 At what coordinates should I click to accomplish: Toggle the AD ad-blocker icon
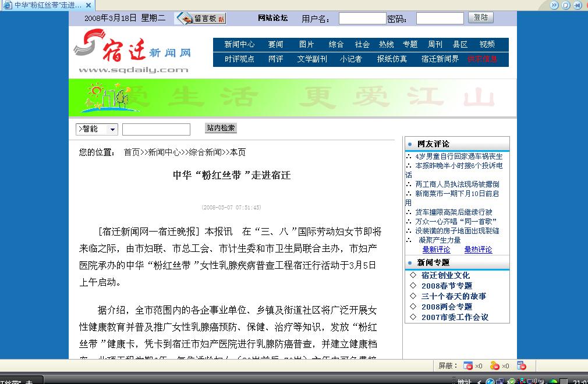(522, 365)
